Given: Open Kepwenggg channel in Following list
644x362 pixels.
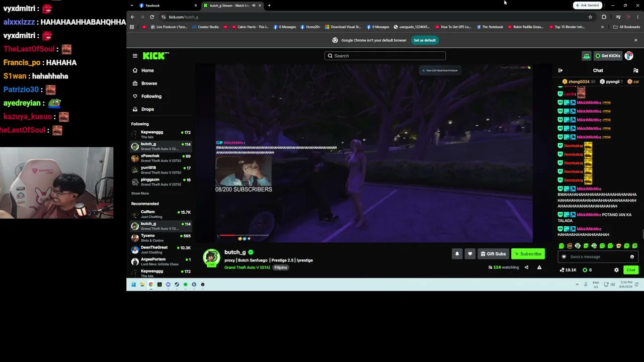Looking at the screenshot, I should tap(161, 134).
